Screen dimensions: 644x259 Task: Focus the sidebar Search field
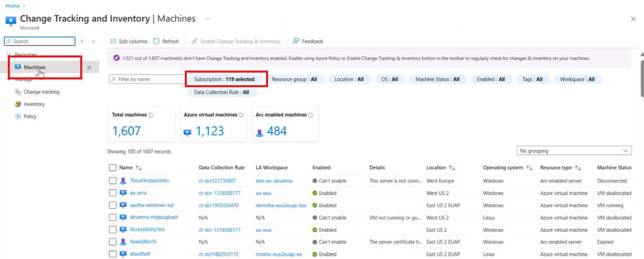pyautogui.click(x=40, y=41)
